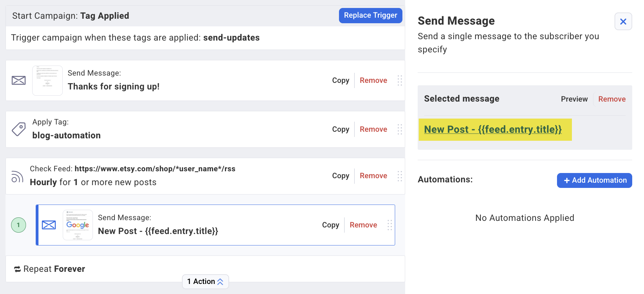Open the Thanks for signing up message thumbnail

(x=47, y=80)
